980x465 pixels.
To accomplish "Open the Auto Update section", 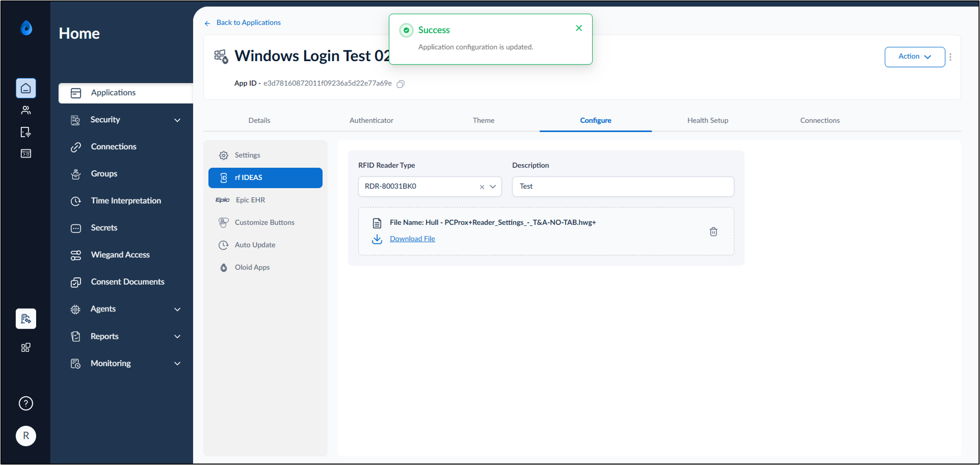I will [265, 245].
